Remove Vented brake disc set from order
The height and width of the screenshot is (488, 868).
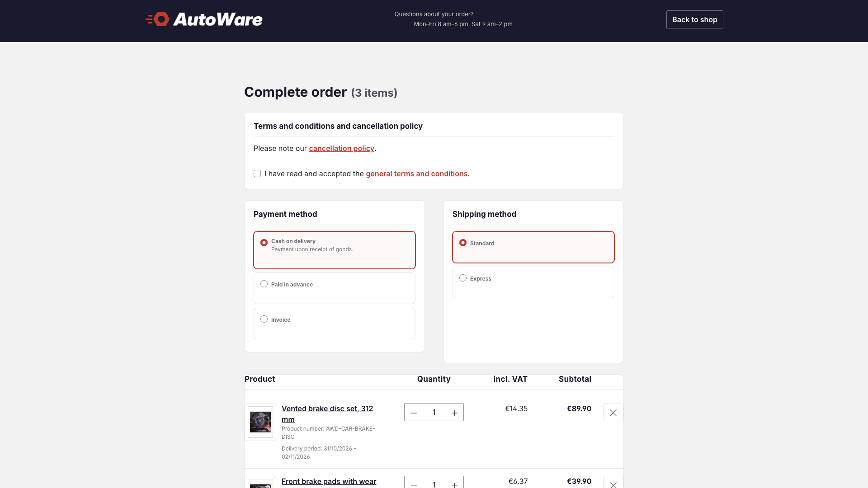[x=613, y=413]
